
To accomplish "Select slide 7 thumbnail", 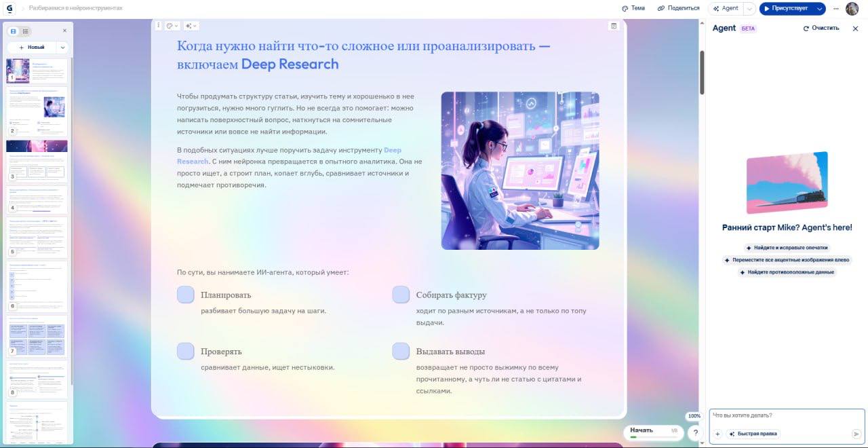I will click(37, 336).
